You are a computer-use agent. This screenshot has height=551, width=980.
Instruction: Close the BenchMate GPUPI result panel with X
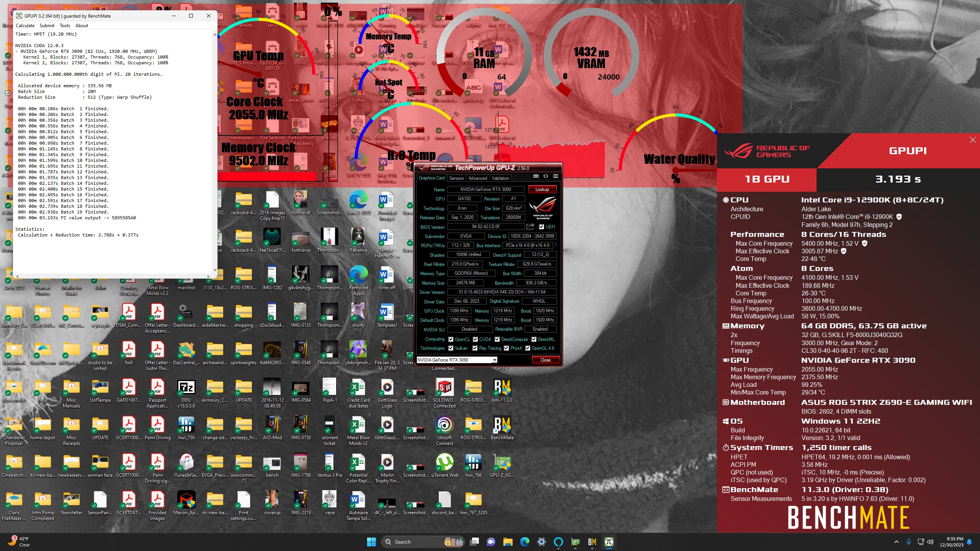pyautogui.click(x=973, y=140)
